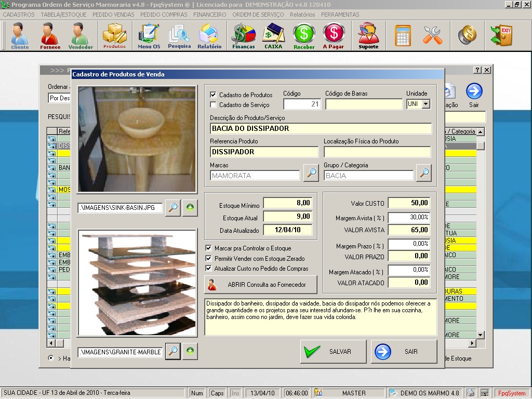
Task: Toggle Permitir Vender com Estoque Zerado
Action: coord(209,259)
